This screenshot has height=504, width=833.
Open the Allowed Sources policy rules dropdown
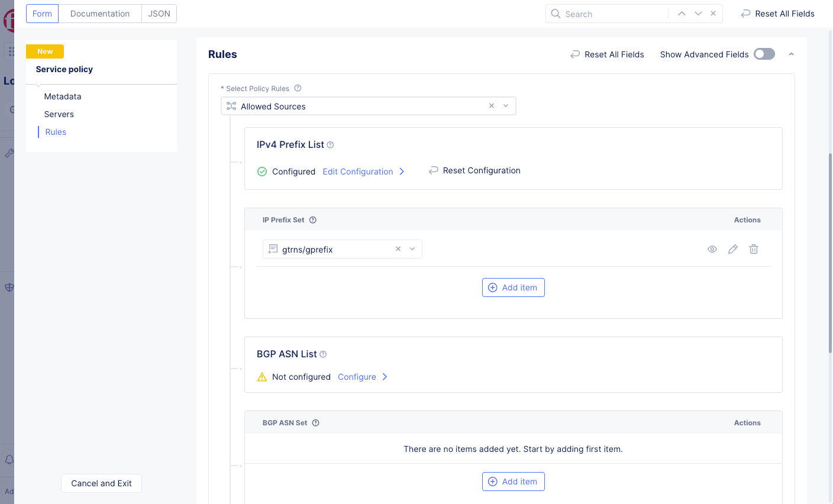tap(506, 106)
